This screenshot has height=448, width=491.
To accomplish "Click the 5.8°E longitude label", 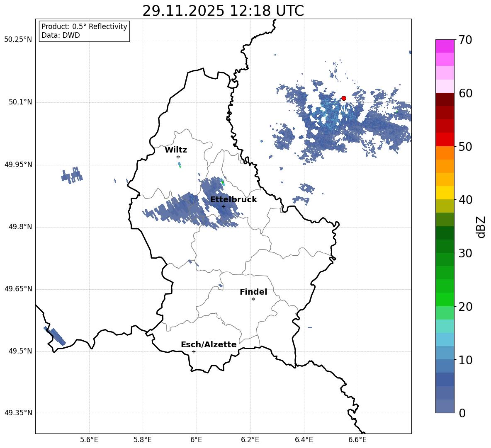I will coord(143,440).
